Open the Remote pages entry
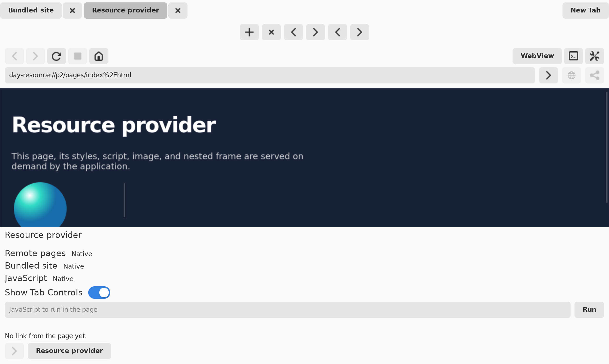 click(x=35, y=253)
